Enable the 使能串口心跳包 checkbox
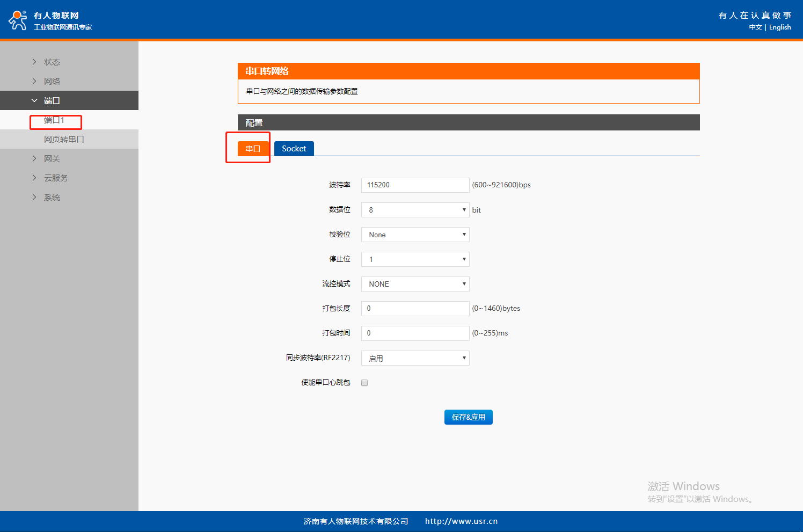The height and width of the screenshot is (532, 803). 364,383
